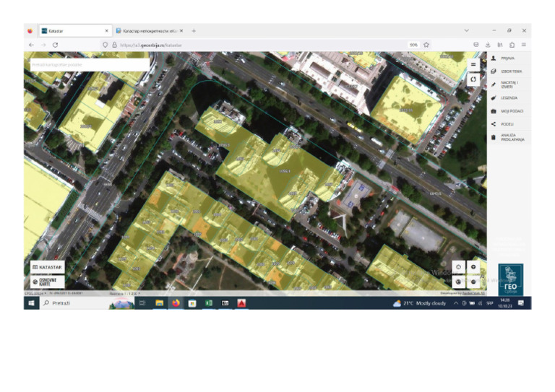Open the list all tabs dropdown
Image resolution: width=555 pixels, height=392 pixels.
467,31
